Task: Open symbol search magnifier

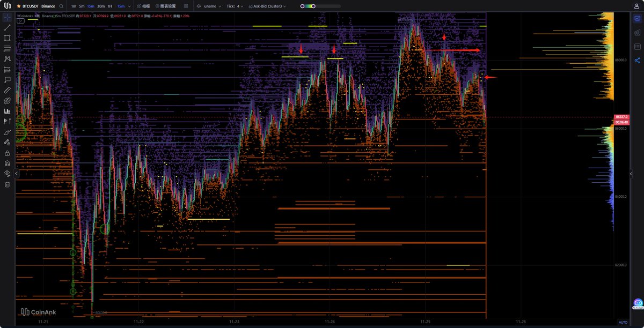Action: point(62,6)
